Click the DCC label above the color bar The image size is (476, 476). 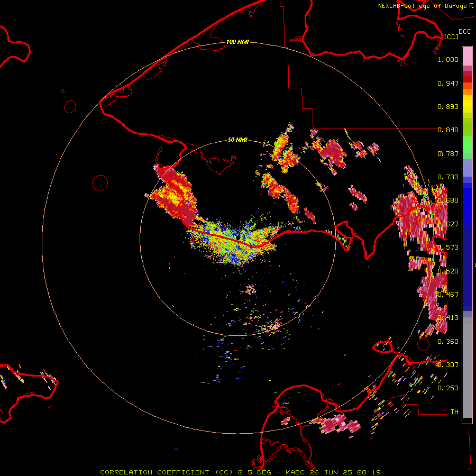click(x=464, y=32)
